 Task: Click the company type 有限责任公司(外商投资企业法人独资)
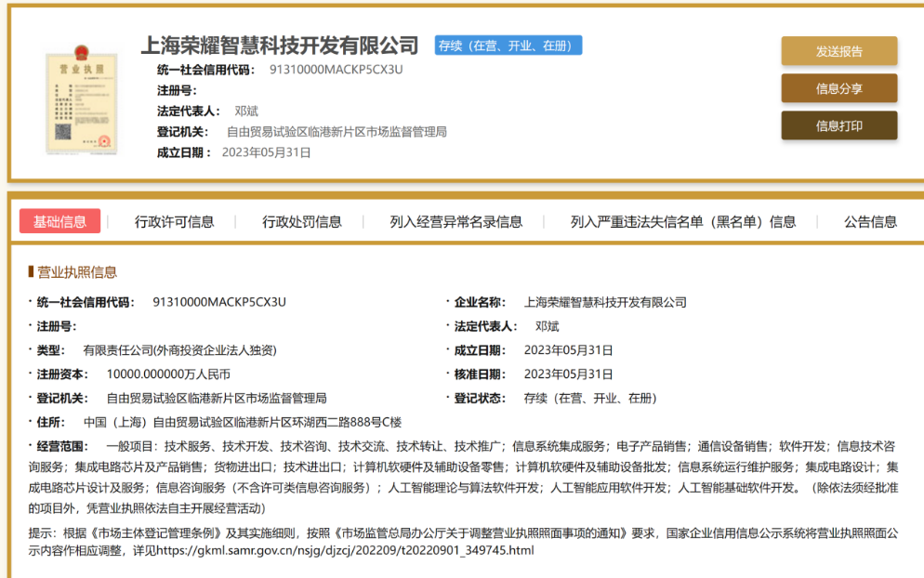(x=179, y=350)
